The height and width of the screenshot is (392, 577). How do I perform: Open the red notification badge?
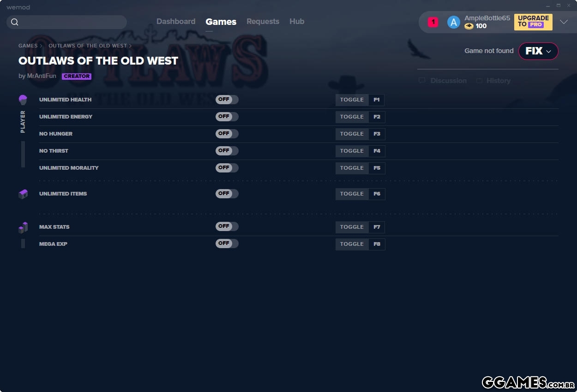click(x=433, y=22)
